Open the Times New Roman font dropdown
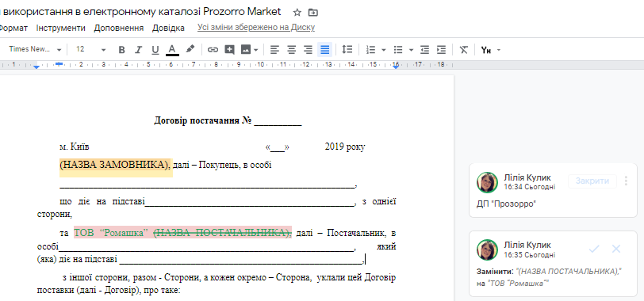Image resolution: width=644 pixels, height=301 pixels. click(x=35, y=49)
